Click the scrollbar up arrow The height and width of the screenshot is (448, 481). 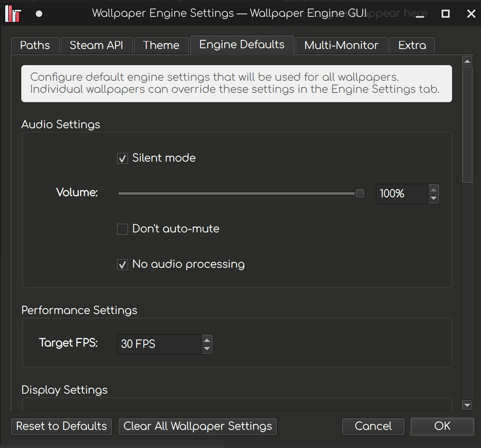467,61
